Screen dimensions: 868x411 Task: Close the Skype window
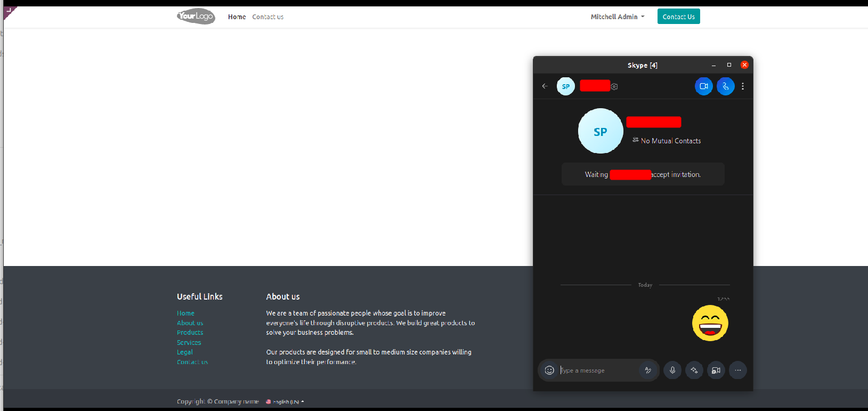[x=744, y=65]
